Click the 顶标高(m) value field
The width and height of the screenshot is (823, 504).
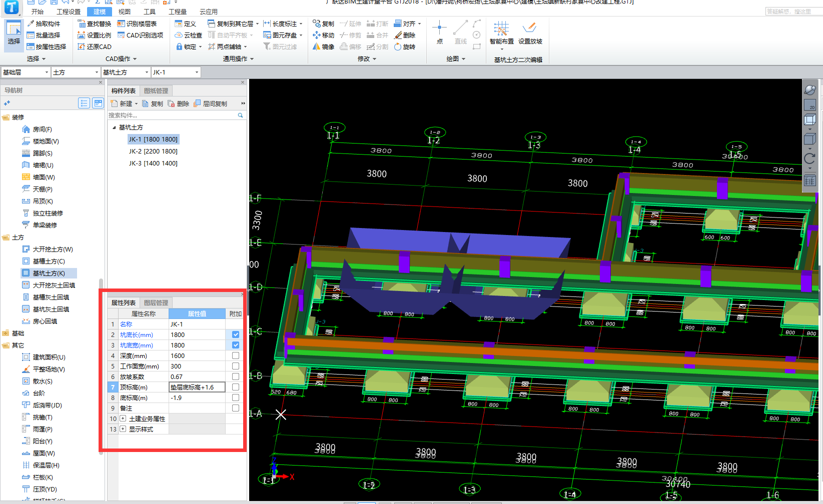(x=197, y=387)
